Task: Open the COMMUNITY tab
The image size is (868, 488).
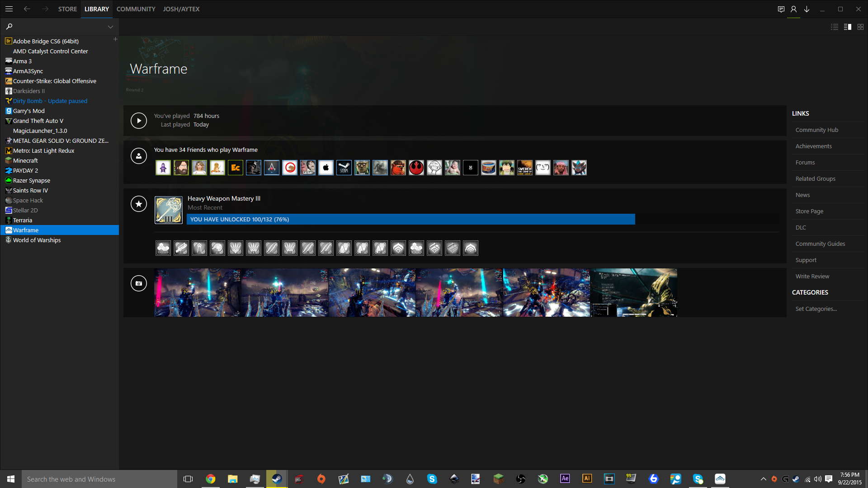Action: pyautogui.click(x=136, y=9)
